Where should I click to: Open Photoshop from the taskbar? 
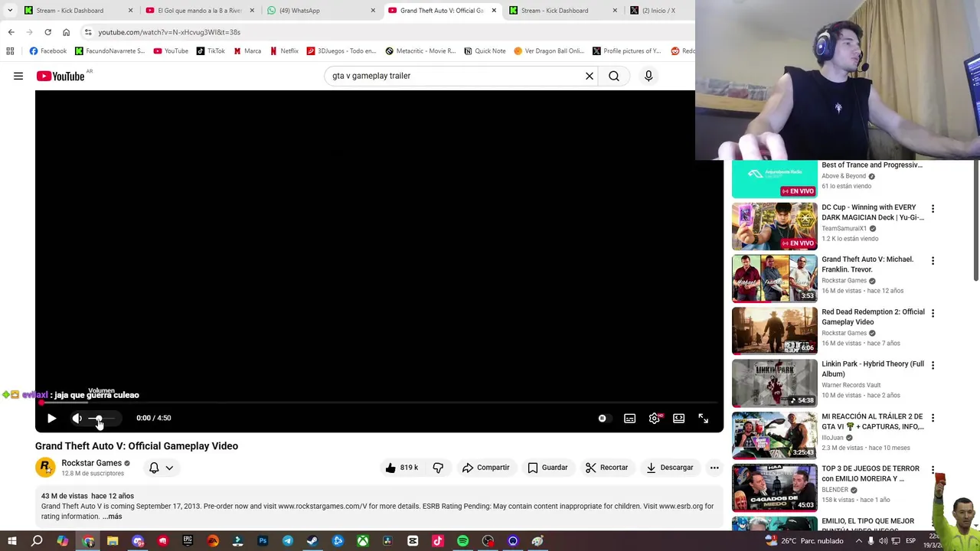point(263,542)
